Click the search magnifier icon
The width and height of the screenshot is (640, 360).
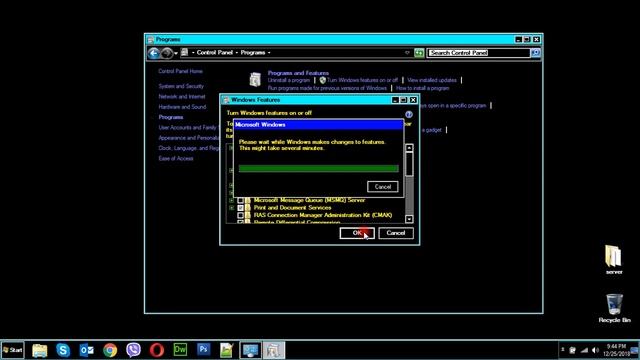pos(535,53)
